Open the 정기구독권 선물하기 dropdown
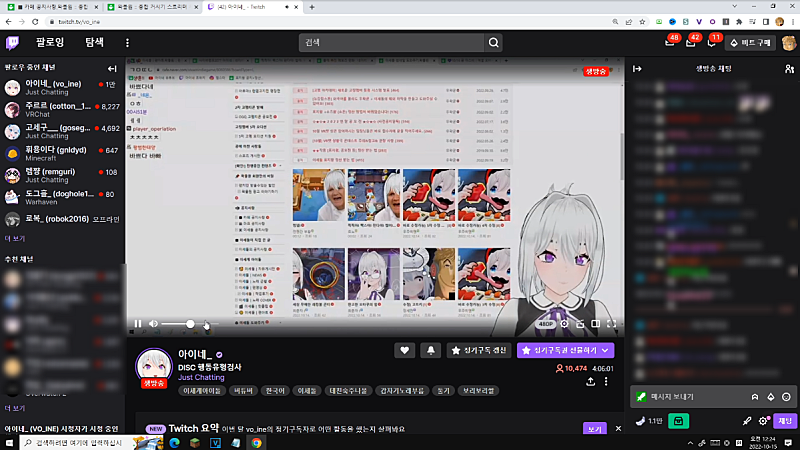Image resolution: width=800 pixels, height=450 pixels. tap(565, 350)
